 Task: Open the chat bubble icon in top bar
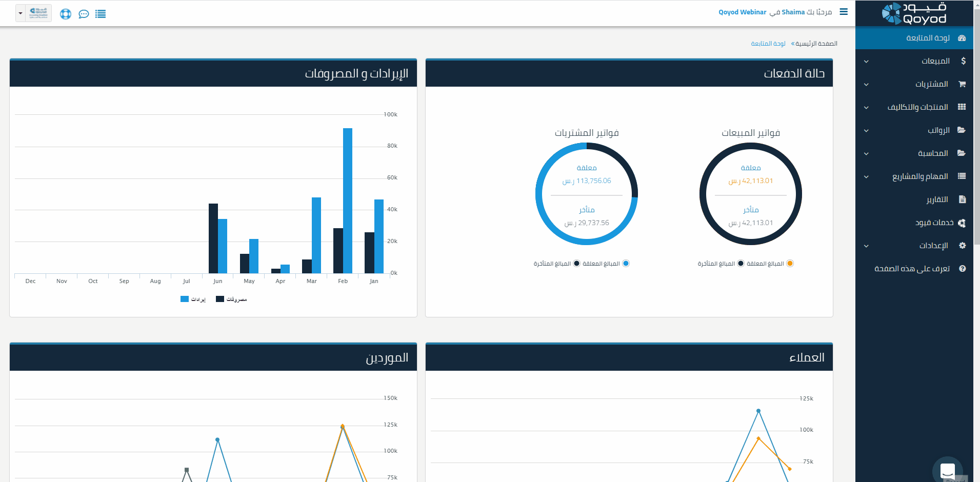coord(84,14)
